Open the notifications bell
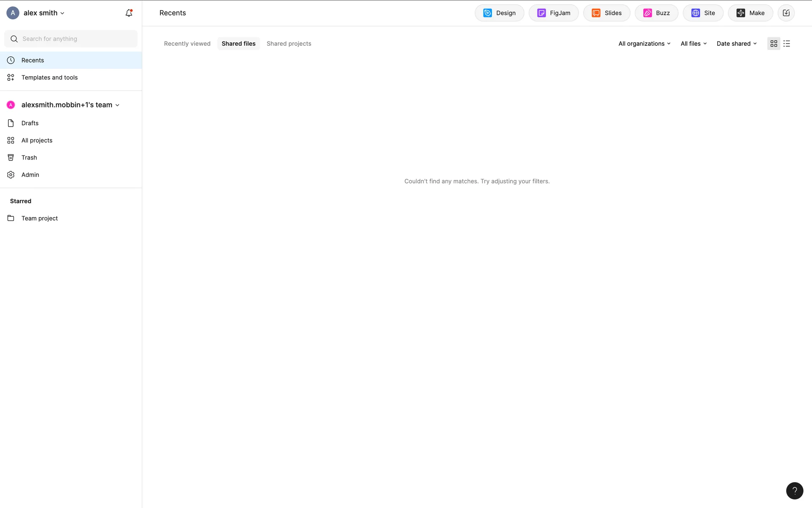Image resolution: width=812 pixels, height=508 pixels. pos(129,13)
